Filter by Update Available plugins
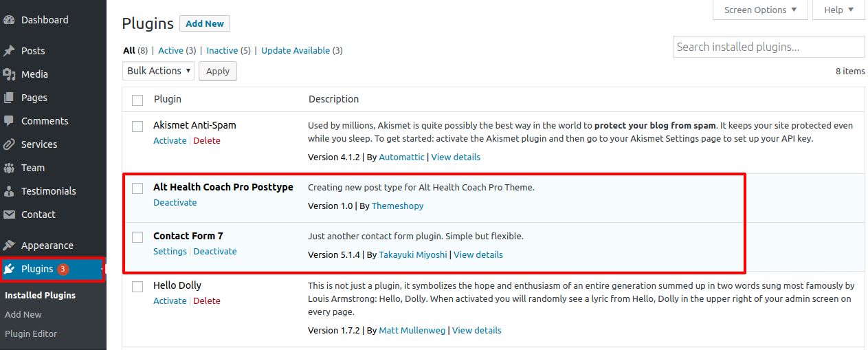Image resolution: width=868 pixels, height=350 pixels. 296,50
